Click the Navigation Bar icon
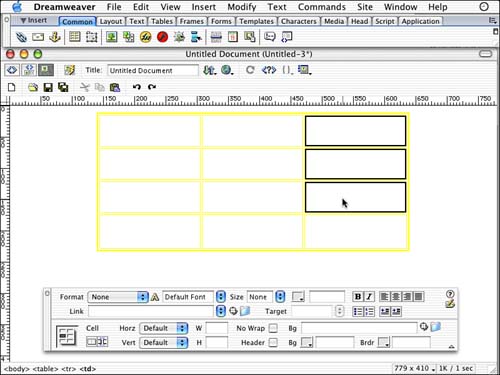This screenshot has width=500, height=375. tap(196, 37)
